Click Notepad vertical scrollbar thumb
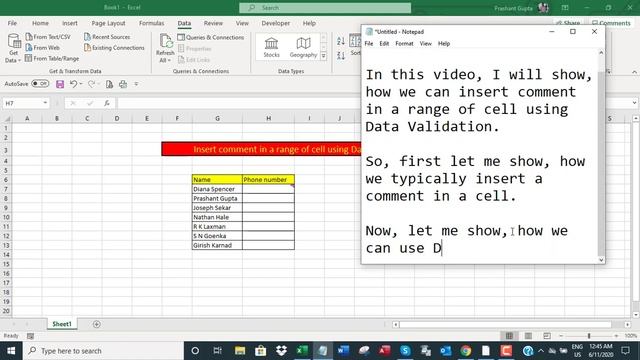Viewport: 640px width, 360px height. tap(601, 163)
